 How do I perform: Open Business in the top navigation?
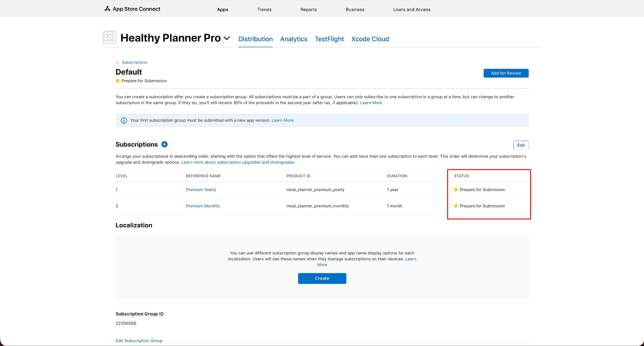pyautogui.click(x=355, y=9)
